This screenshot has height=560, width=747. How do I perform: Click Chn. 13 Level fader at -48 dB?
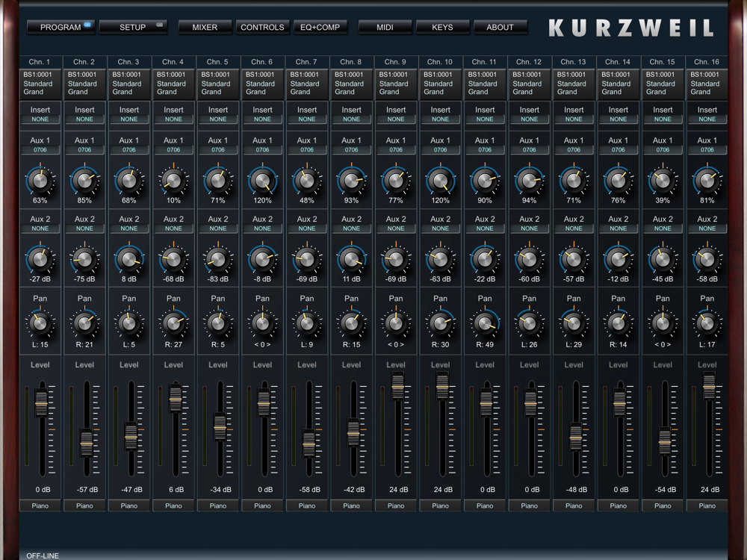[575, 437]
